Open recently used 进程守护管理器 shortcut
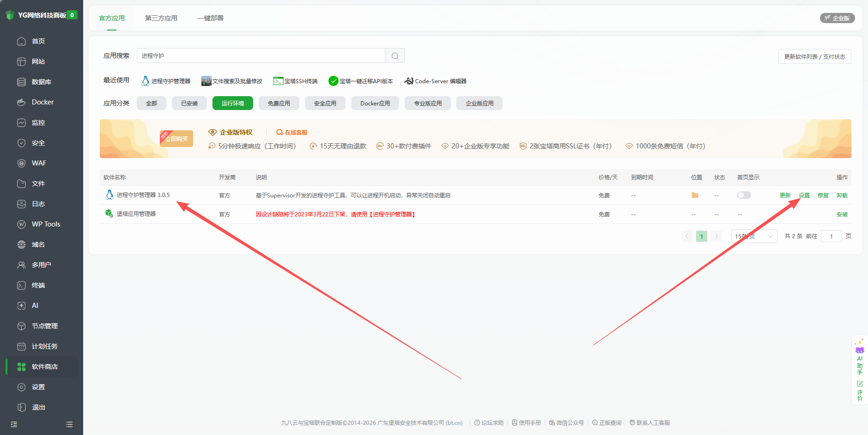Viewport: 868px width, 435px height. [x=166, y=81]
